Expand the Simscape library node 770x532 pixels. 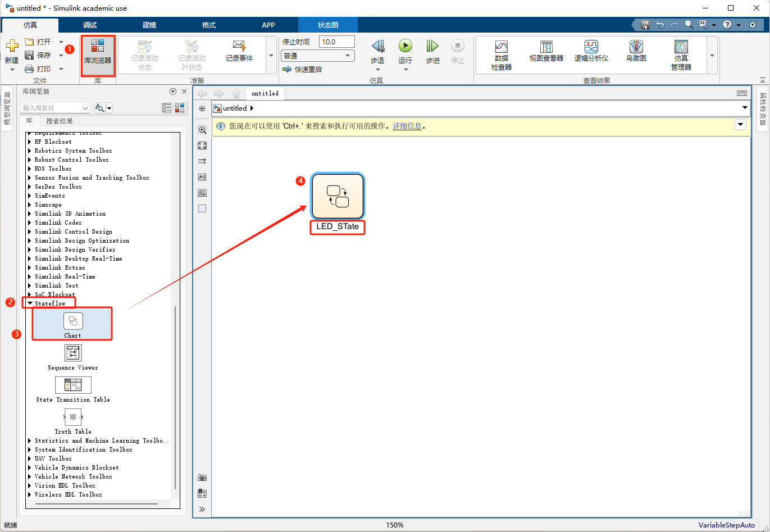coord(30,204)
